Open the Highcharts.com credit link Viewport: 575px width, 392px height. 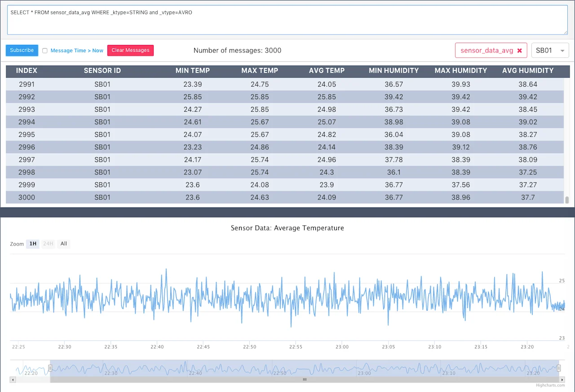pyautogui.click(x=550, y=385)
